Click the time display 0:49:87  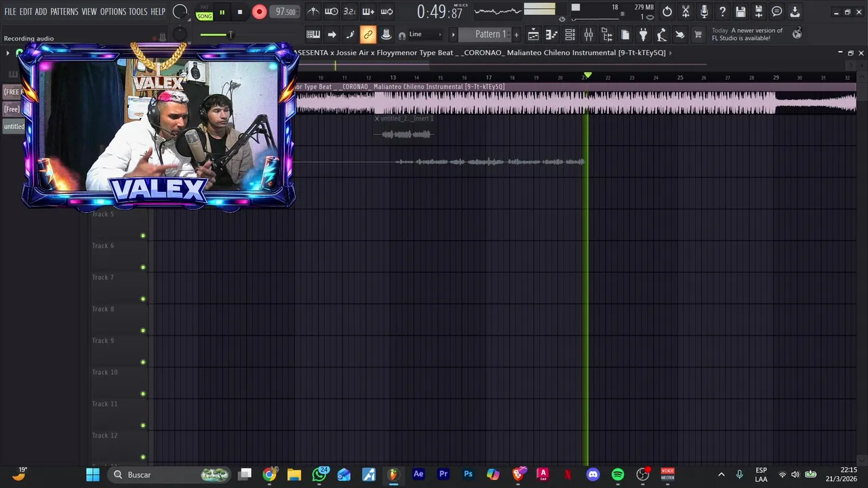tap(439, 12)
